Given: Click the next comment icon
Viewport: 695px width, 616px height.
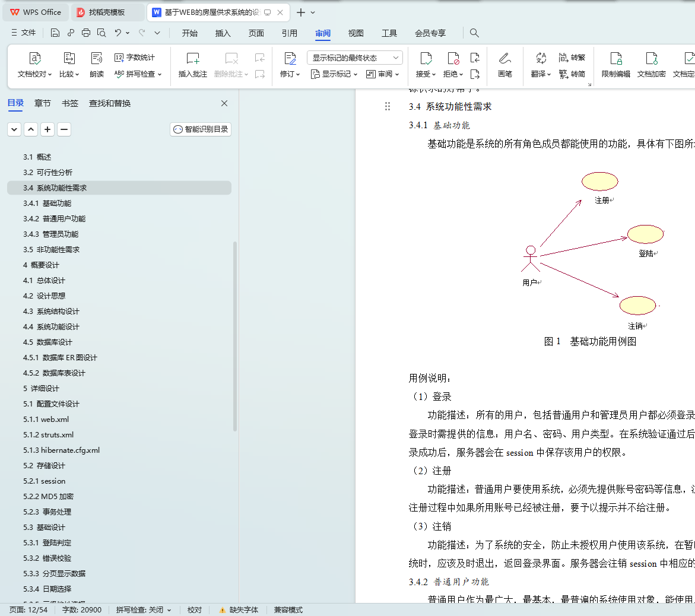Looking at the screenshot, I should pyautogui.click(x=260, y=74).
